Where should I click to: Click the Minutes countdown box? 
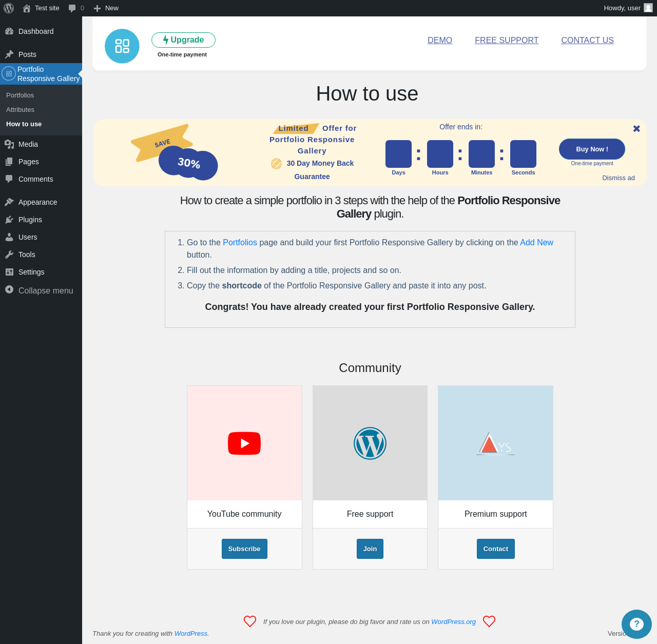tap(481, 154)
